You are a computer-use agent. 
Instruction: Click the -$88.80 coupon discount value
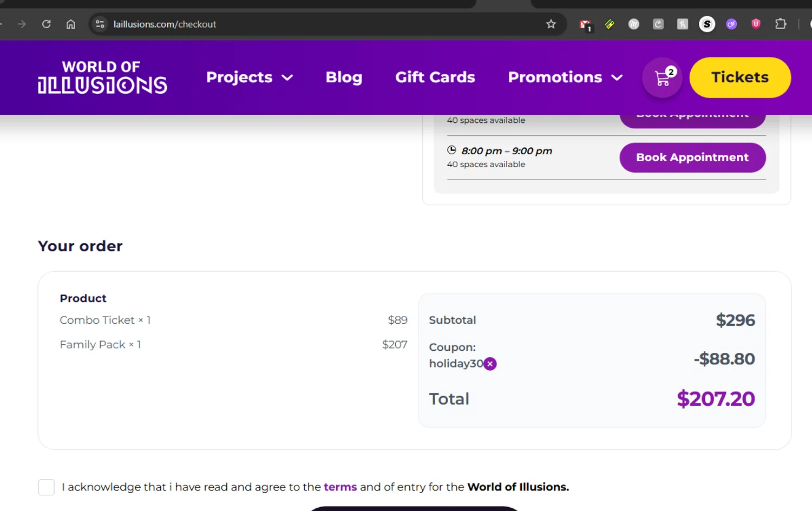point(724,359)
